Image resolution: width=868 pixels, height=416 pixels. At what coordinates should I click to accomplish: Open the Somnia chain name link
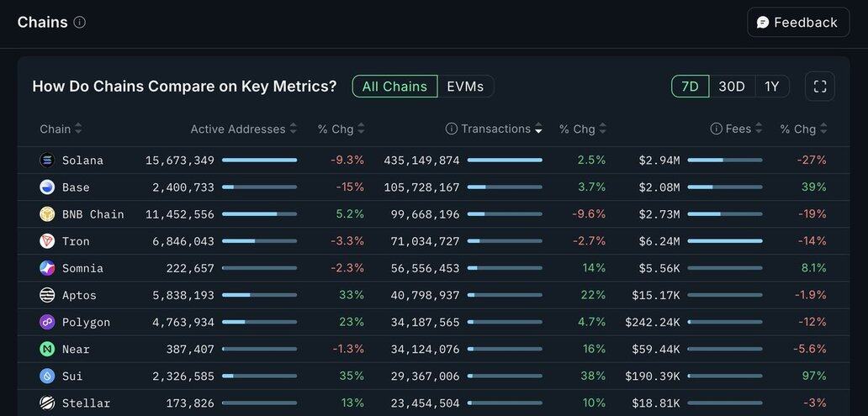(82, 268)
